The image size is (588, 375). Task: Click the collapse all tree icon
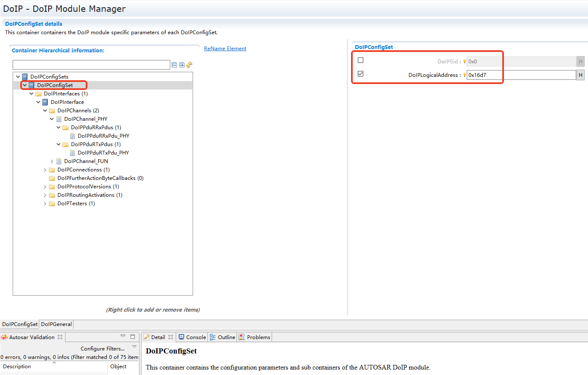click(174, 65)
